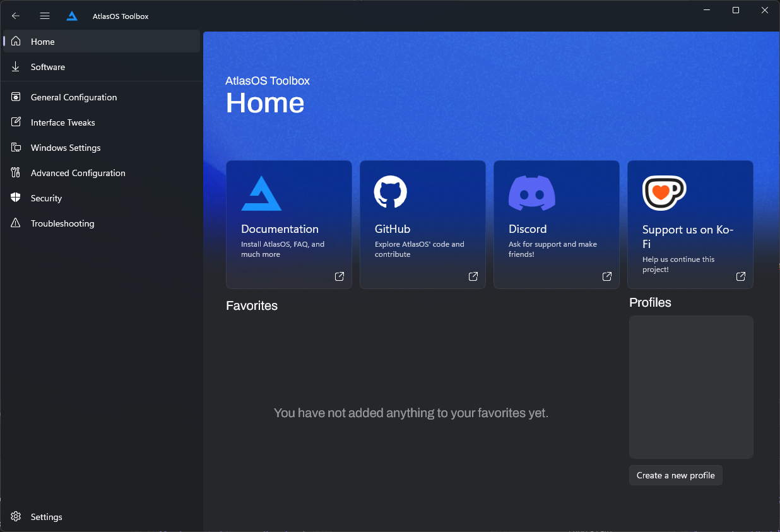Click the Ko-Fi cup logo
Viewport: 780px width, 532px height.
click(x=665, y=193)
